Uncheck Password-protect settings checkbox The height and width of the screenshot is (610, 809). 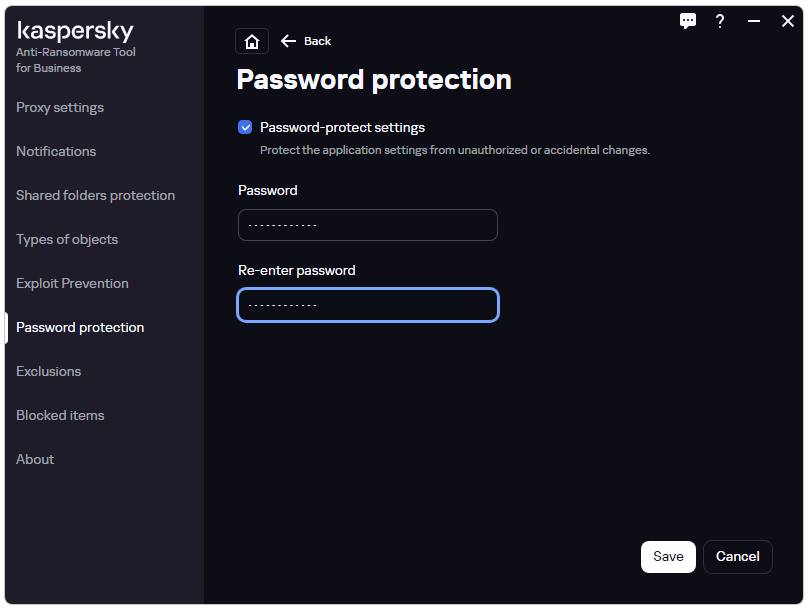point(245,127)
